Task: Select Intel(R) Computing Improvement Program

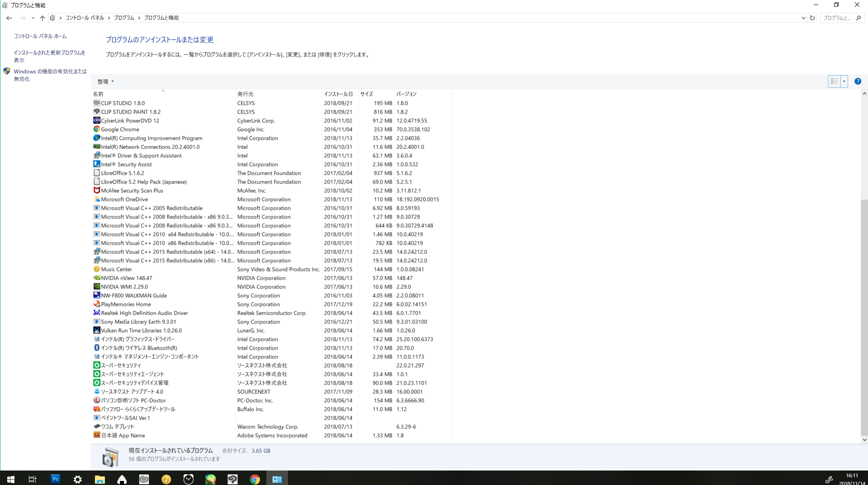Action: tap(272, 138)
